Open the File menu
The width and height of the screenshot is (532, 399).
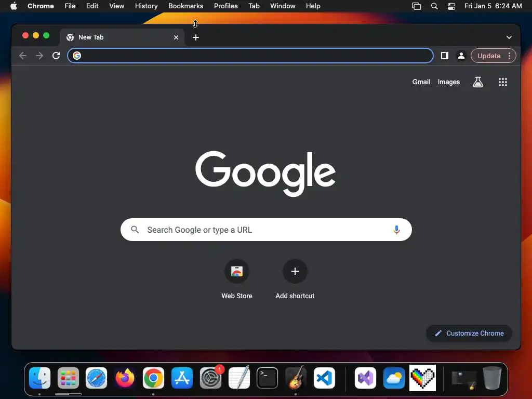[x=70, y=6]
